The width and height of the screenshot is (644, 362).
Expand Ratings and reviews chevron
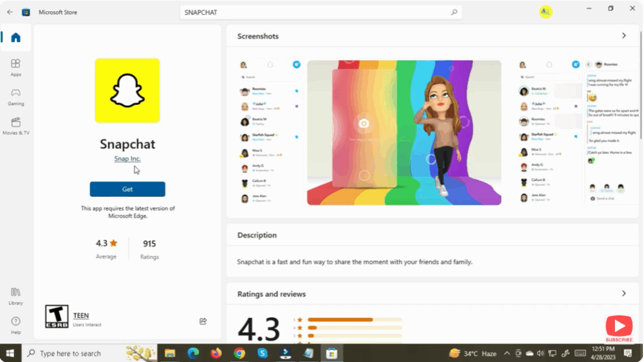point(624,293)
